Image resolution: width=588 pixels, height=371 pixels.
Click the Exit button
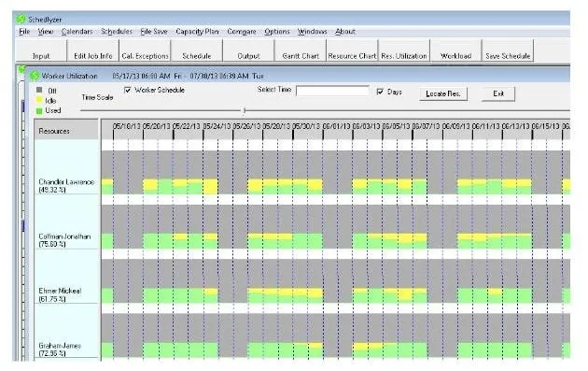498,93
